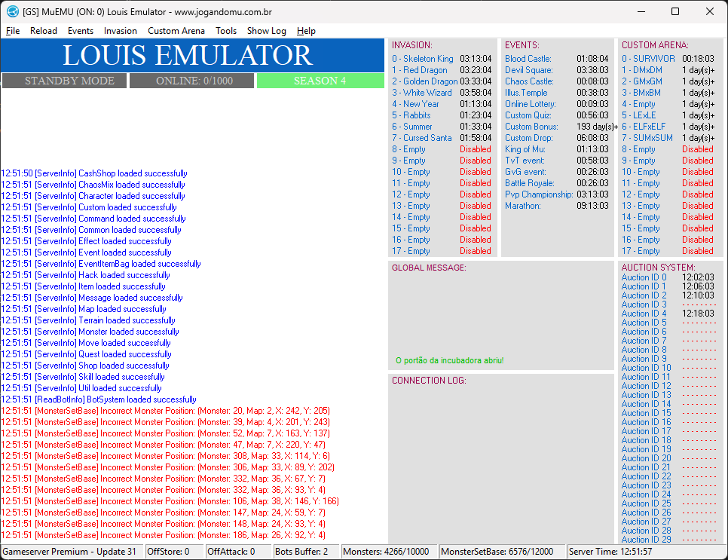Click 'Auction ID 29' in Auction System

pyautogui.click(x=647, y=540)
